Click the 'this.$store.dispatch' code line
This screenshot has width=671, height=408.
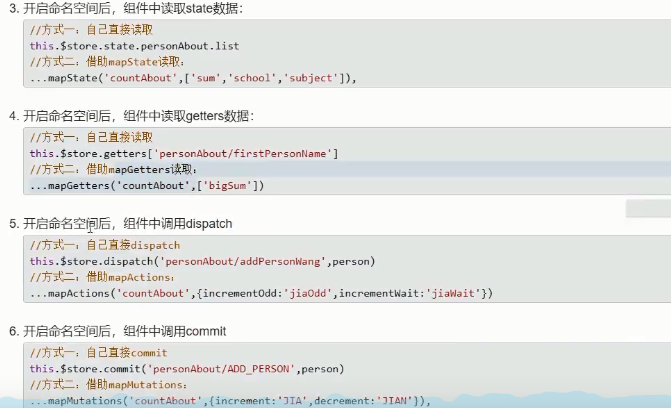click(202, 261)
